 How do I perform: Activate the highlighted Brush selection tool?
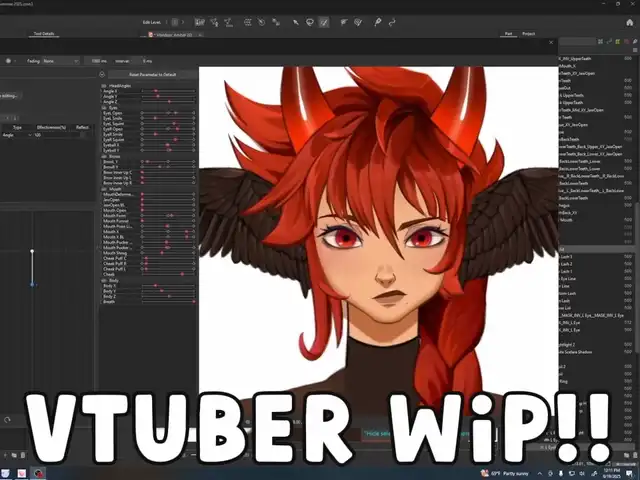pos(324,21)
